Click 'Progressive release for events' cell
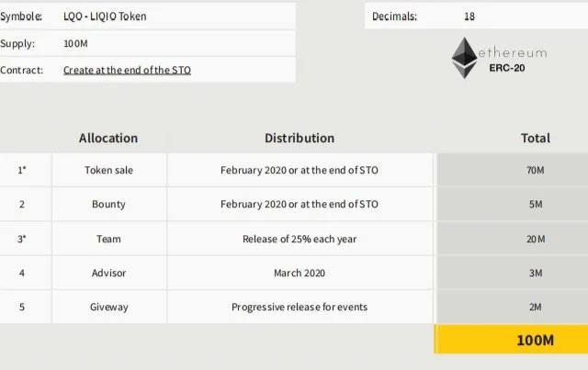 (x=300, y=307)
